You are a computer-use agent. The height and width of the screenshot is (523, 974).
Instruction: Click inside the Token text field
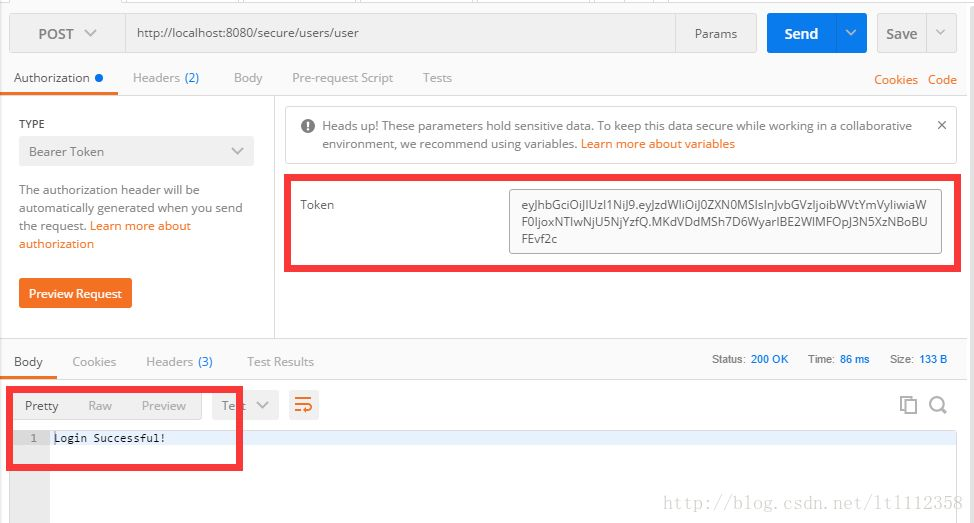coord(725,222)
